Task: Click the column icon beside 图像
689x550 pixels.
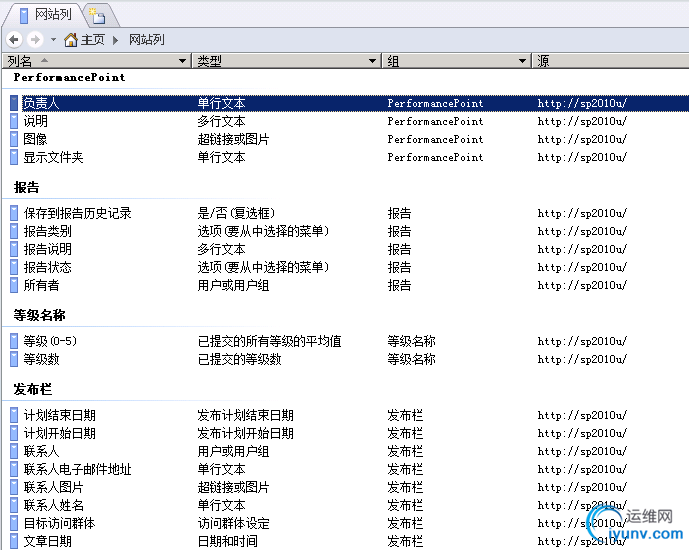Action: point(15,139)
